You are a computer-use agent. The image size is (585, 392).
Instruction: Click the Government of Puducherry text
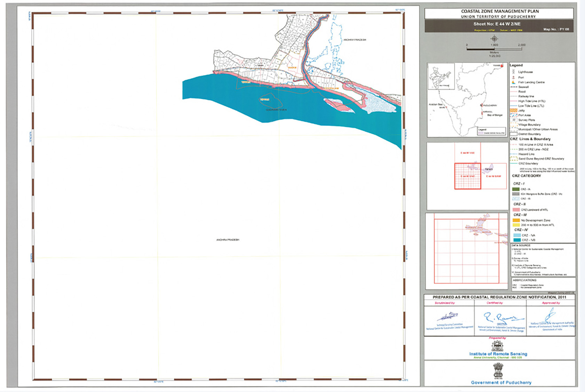[501, 382]
